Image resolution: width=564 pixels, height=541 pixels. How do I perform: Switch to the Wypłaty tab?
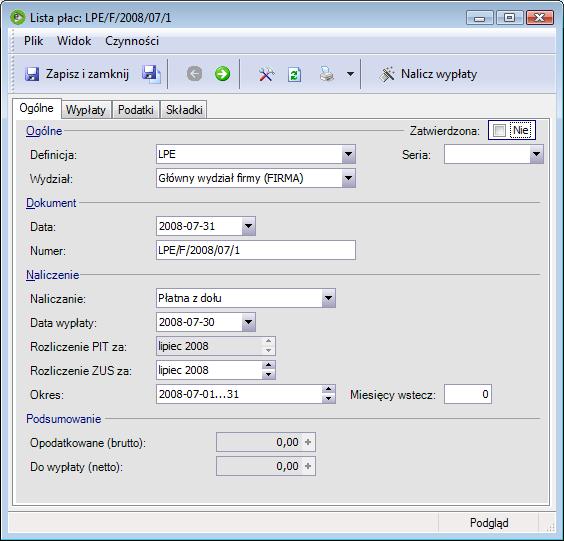click(86, 110)
